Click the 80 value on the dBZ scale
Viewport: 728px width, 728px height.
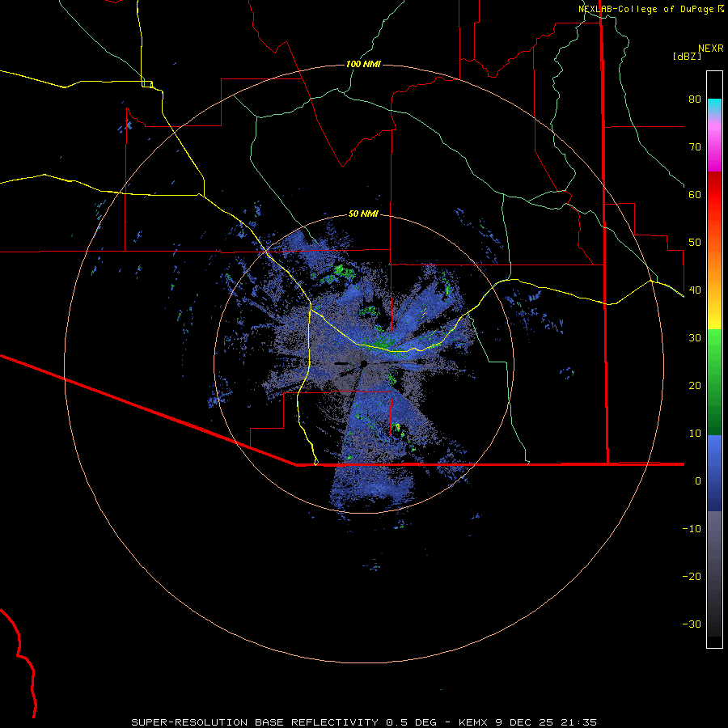[695, 99]
